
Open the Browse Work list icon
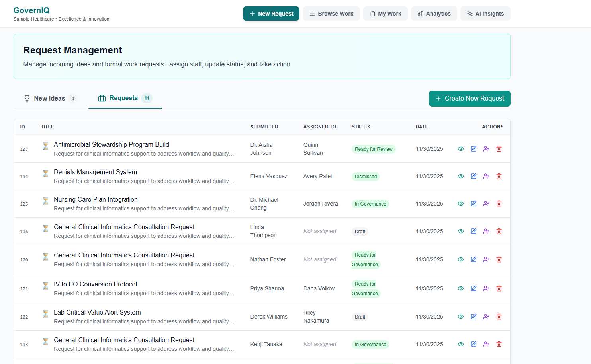tap(312, 14)
